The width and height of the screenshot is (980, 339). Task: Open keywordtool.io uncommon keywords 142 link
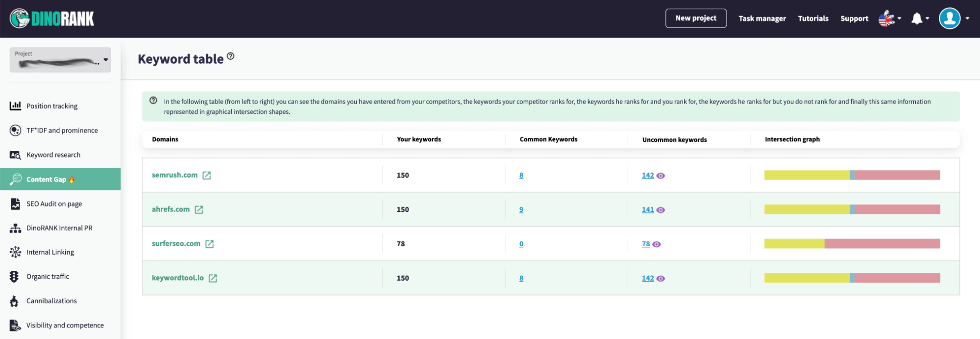pos(648,278)
